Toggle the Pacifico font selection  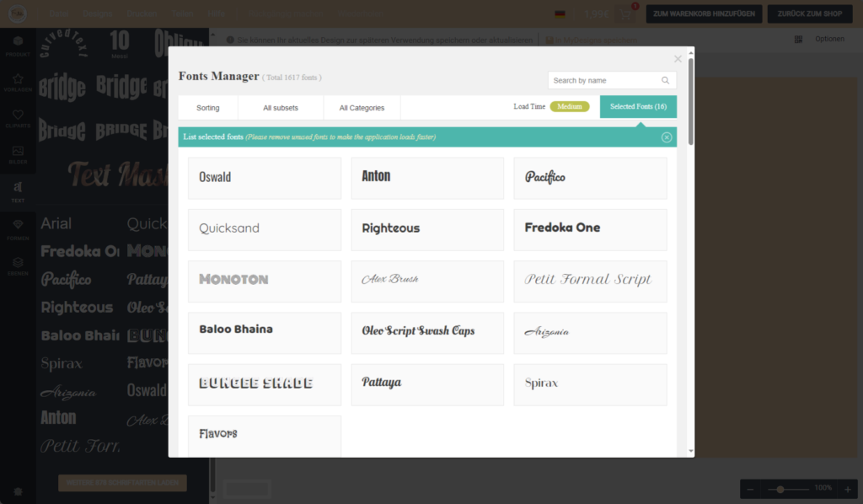pos(590,178)
